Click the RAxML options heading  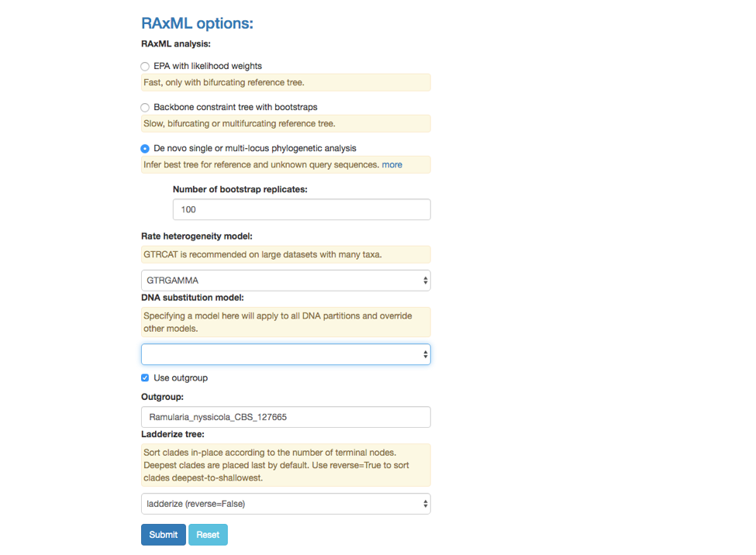click(197, 23)
